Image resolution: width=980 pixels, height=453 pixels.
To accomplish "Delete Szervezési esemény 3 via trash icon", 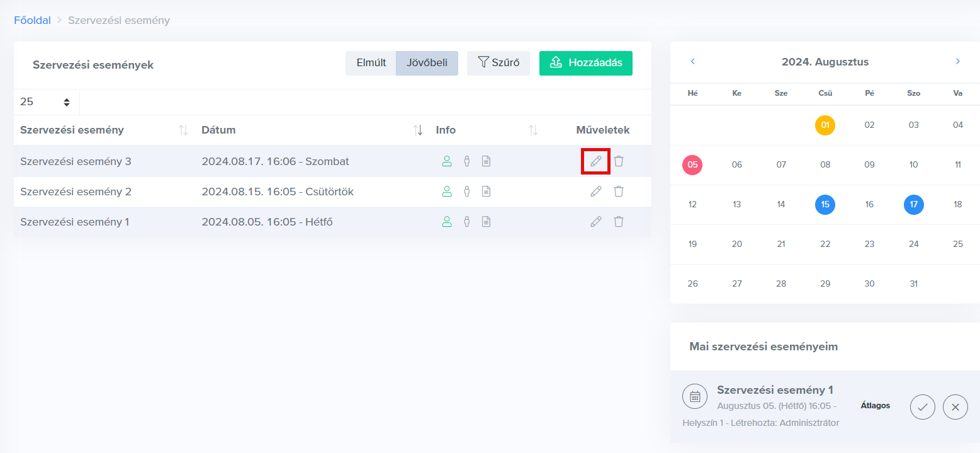I will coord(619,161).
